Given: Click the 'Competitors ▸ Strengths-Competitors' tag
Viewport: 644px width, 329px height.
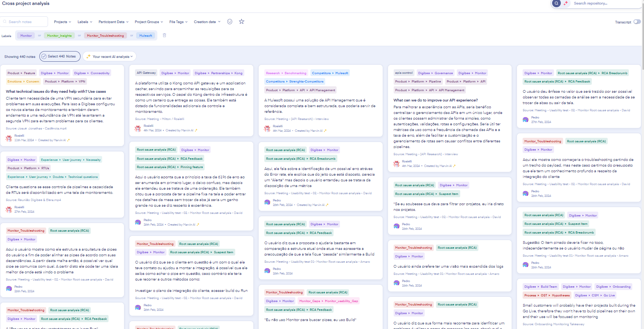Looking at the screenshot, I should 295,81.
